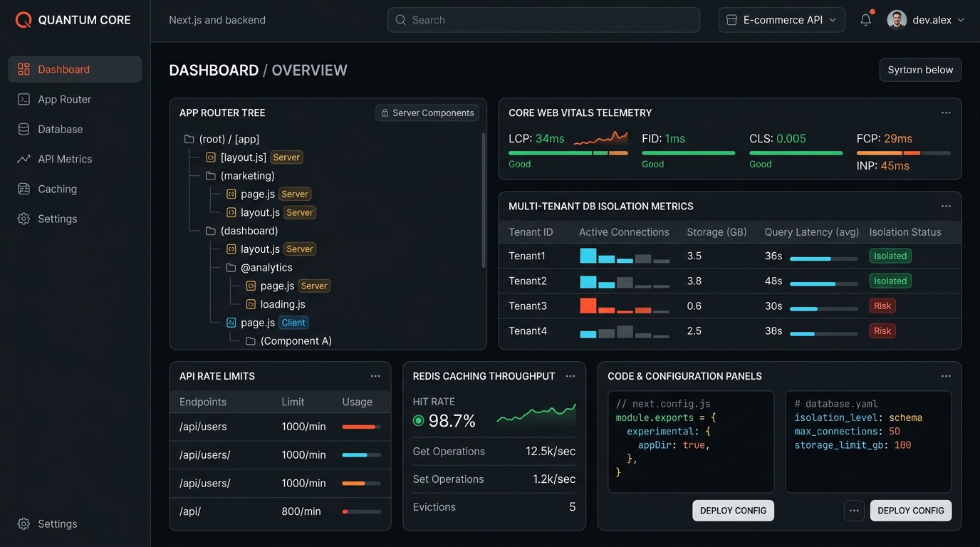The image size is (980, 547).
Task: Sort by the Tenant ID column header
Action: coord(531,232)
